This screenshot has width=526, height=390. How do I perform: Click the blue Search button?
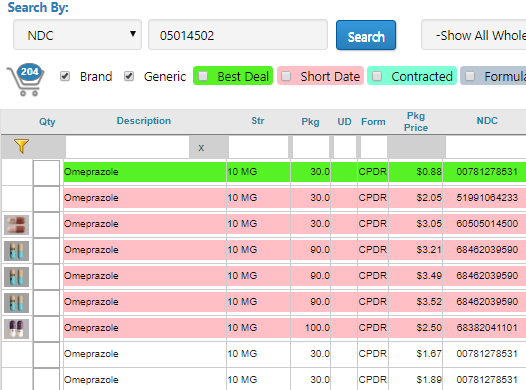366,36
